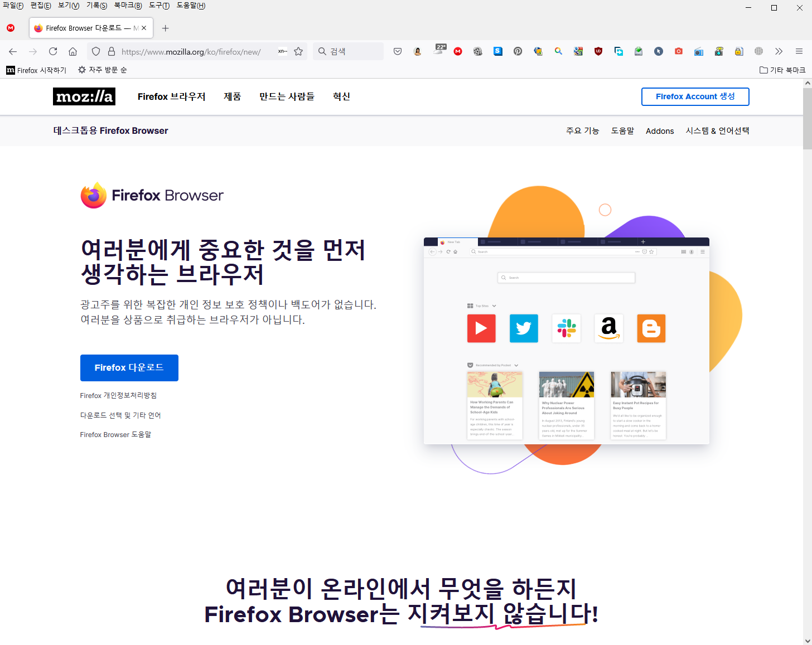Show site security padlock info

[112, 51]
